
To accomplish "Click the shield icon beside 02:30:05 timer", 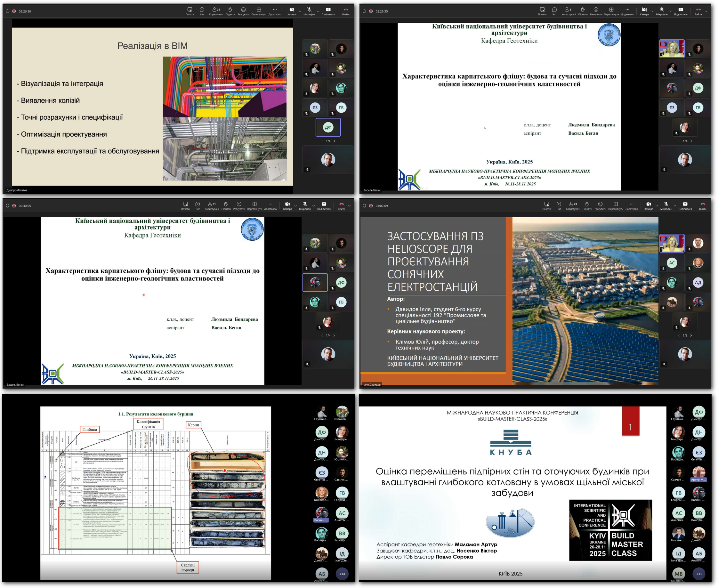I will pyautogui.click(x=7, y=205).
